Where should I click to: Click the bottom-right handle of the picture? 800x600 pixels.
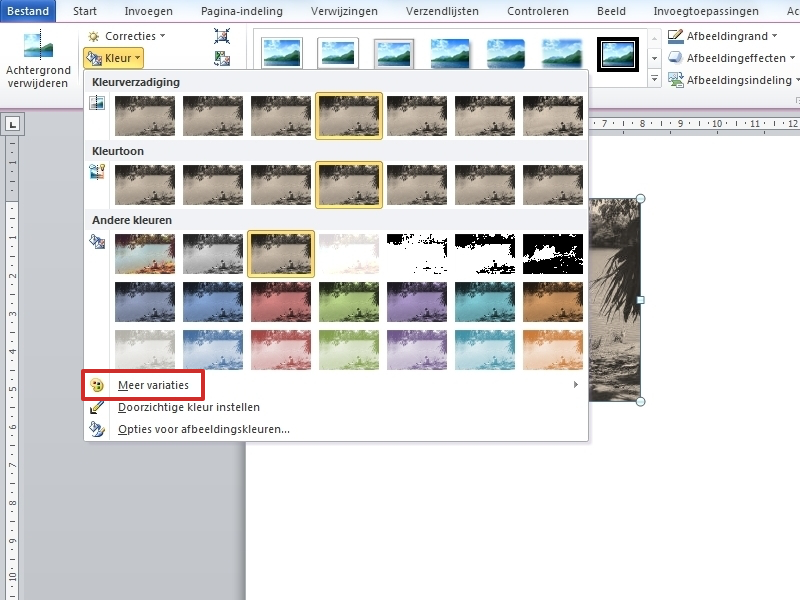tap(641, 402)
